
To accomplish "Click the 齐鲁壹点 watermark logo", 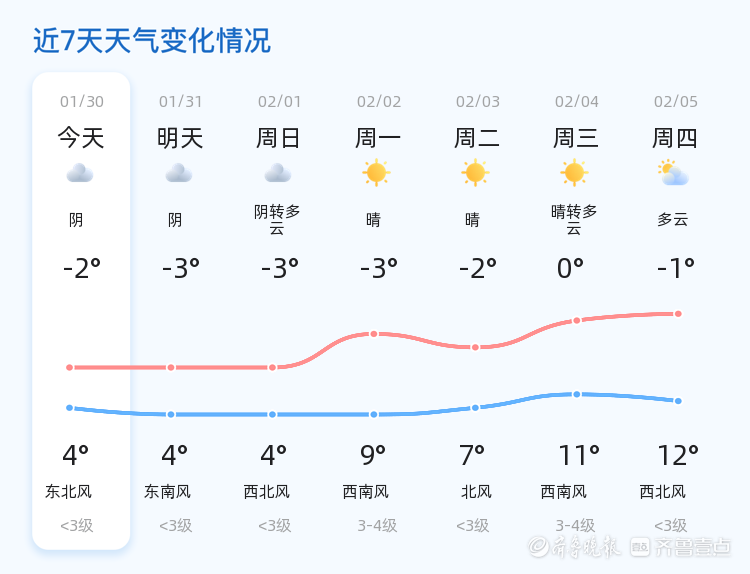I will [693, 546].
